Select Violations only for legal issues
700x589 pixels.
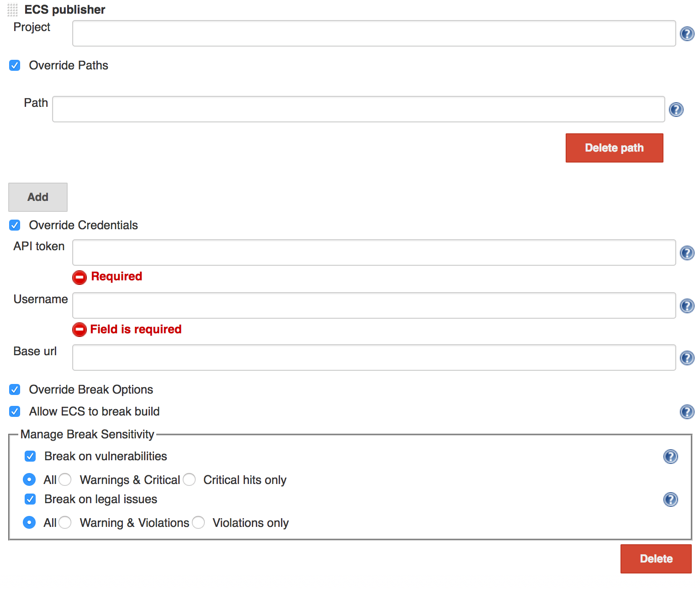click(198, 522)
